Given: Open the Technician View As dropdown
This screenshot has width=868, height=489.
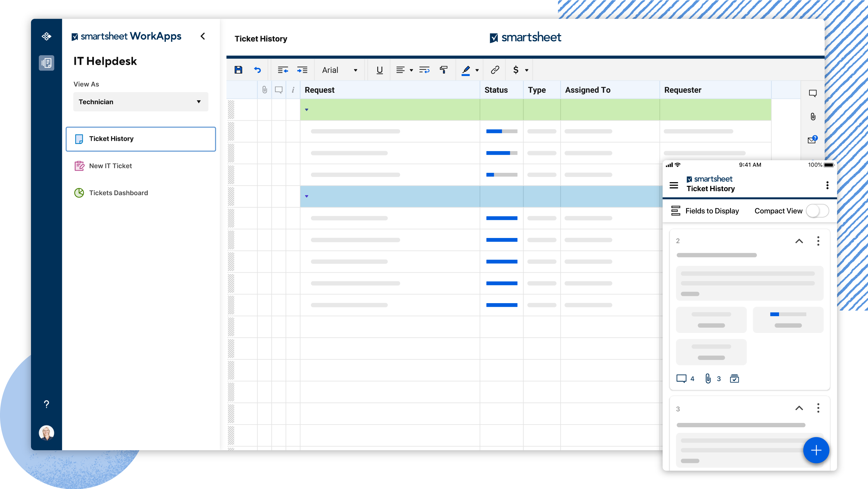Looking at the screenshot, I should click(x=140, y=102).
